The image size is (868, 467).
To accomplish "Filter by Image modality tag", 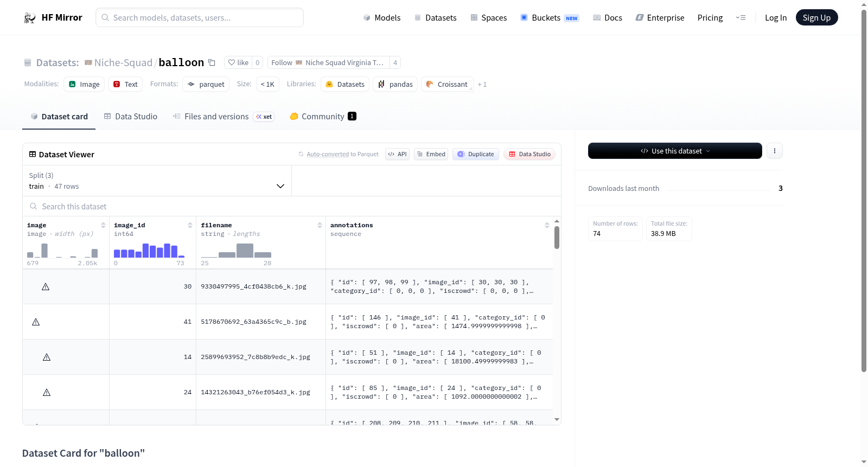I will click(84, 84).
